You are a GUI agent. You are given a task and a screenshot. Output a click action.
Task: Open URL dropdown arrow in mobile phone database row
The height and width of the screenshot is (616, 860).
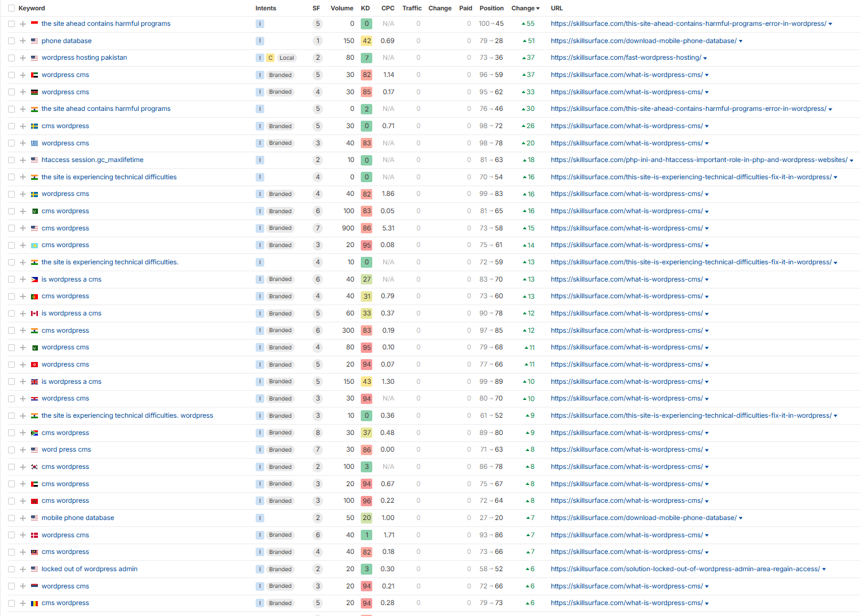point(741,518)
